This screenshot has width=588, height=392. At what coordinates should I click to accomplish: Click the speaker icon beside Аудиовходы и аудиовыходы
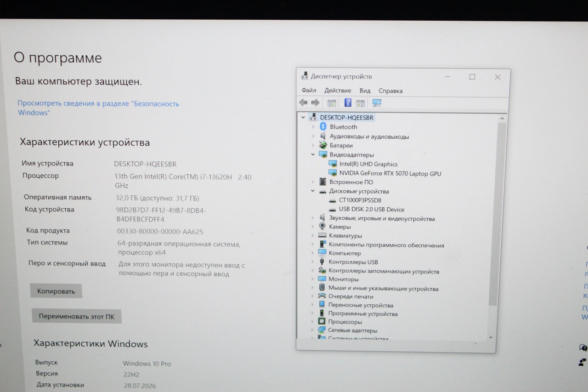322,136
